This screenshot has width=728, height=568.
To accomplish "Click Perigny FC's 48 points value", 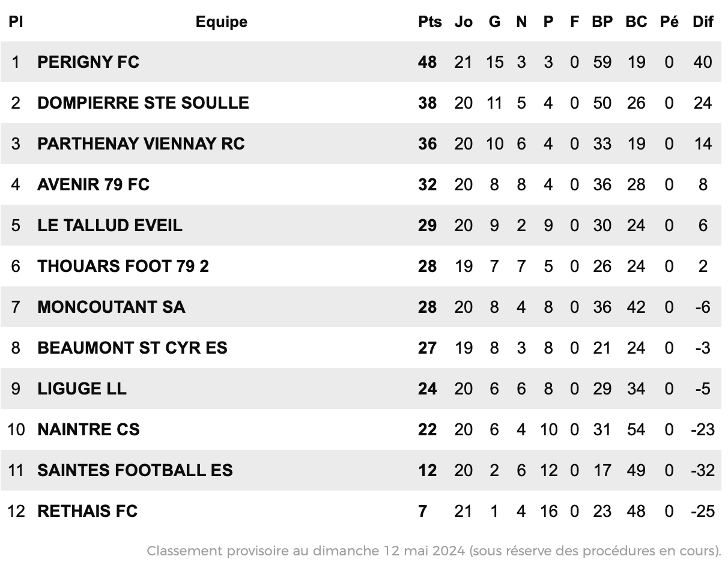I will click(x=428, y=62).
